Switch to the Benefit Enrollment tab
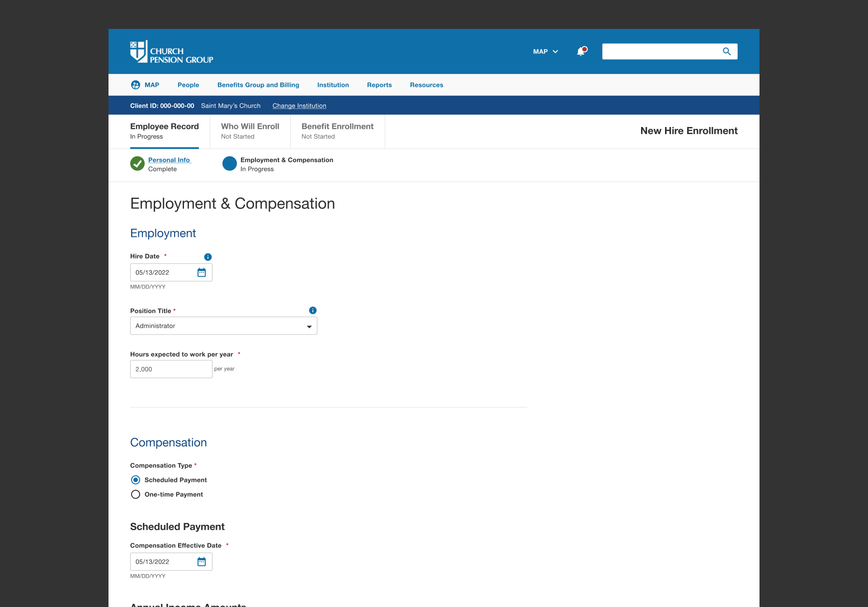This screenshot has width=868, height=607. click(x=337, y=131)
